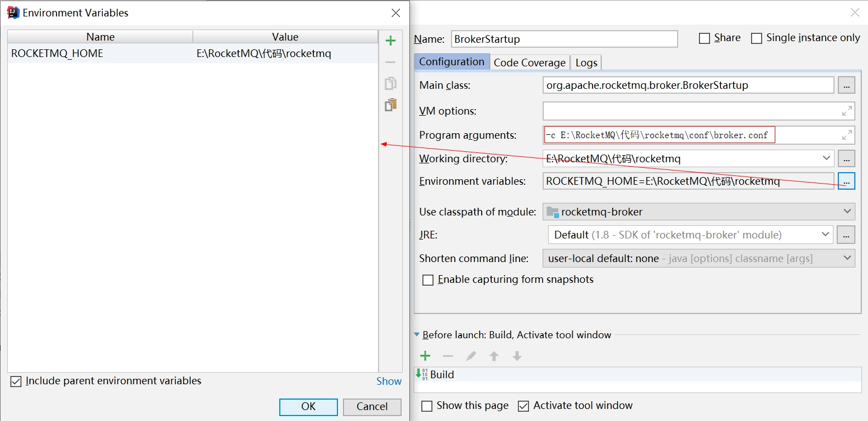Move Before launch task down

[517, 356]
